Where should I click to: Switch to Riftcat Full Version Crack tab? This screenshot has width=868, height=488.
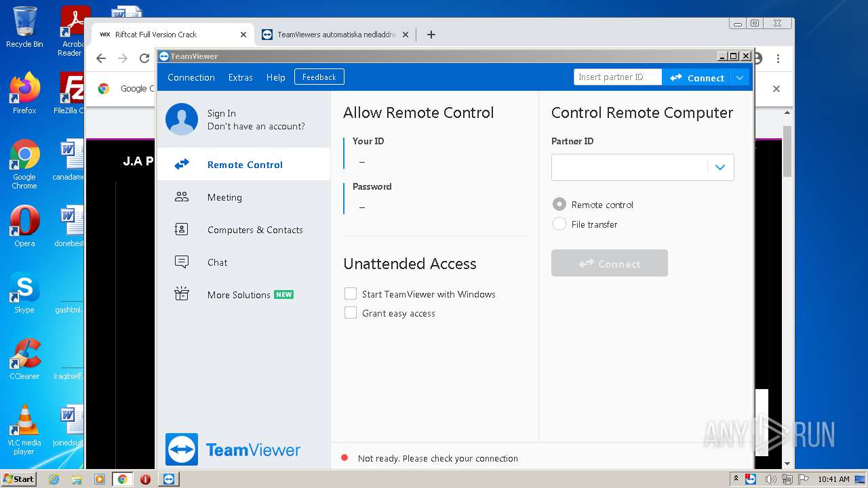[x=174, y=35]
